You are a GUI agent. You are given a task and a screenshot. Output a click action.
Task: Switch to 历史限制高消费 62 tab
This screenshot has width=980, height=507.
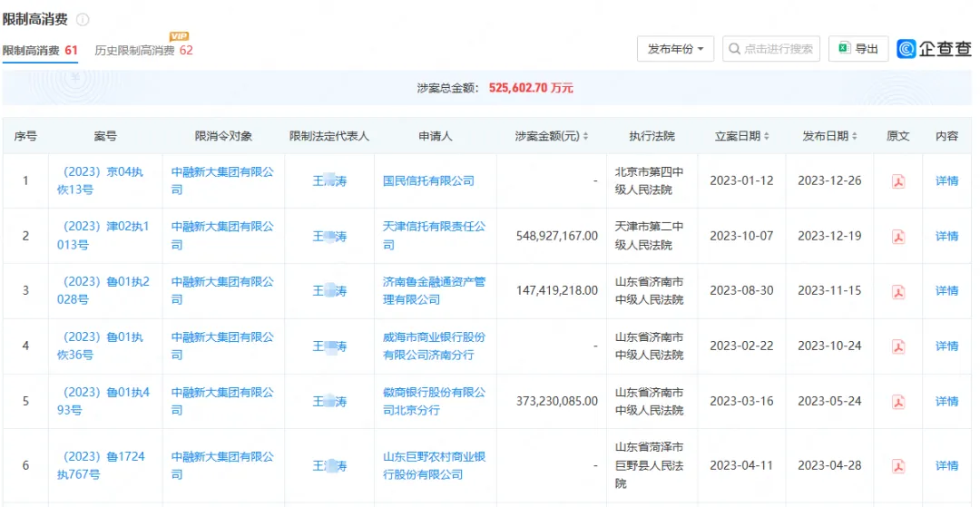(x=143, y=51)
